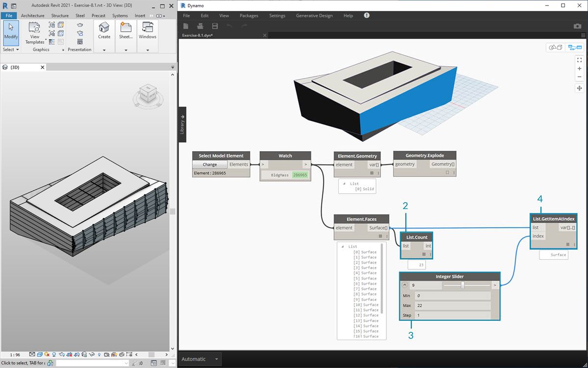
Task: Click the Zoom to Fit icon
Action: 579,60
